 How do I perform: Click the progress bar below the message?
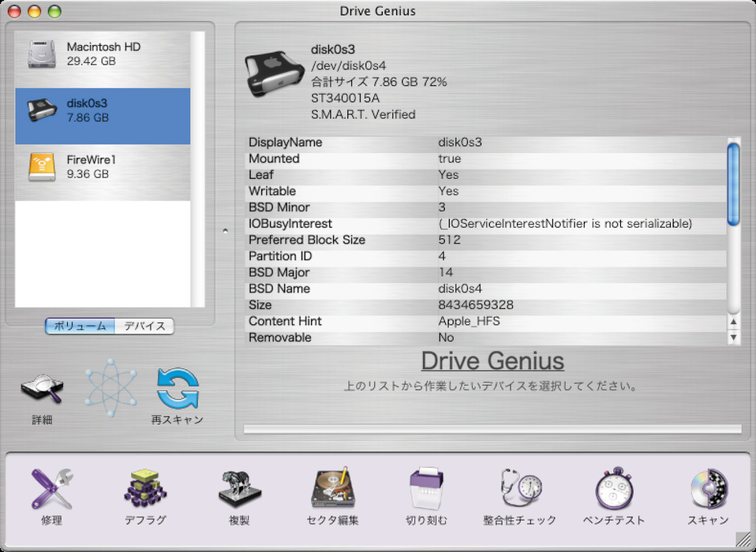coord(493,429)
